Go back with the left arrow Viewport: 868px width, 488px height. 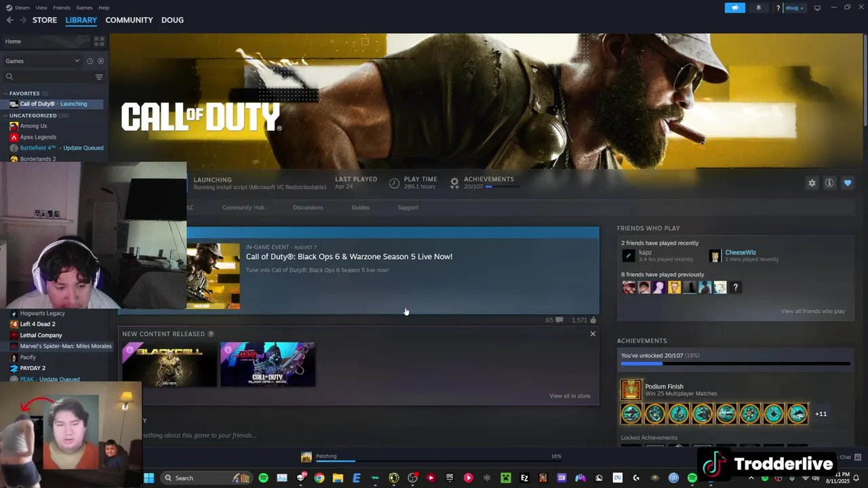pos(9,20)
